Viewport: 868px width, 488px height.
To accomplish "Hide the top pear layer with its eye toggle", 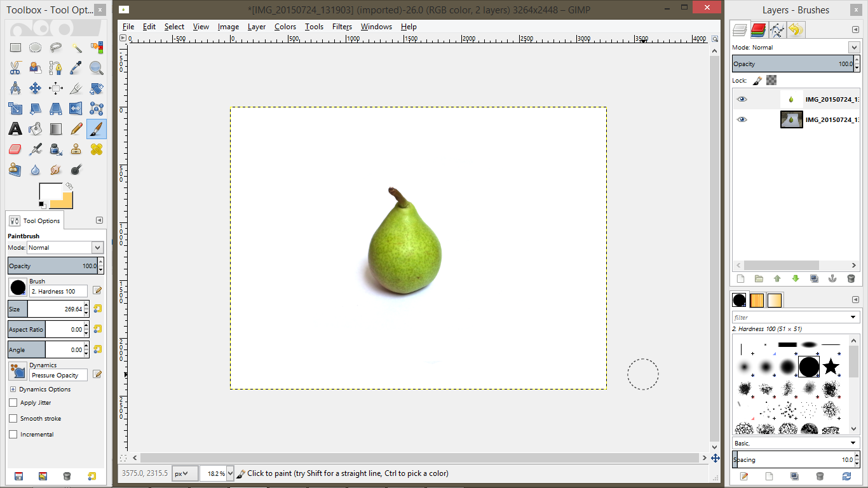I will pos(741,98).
